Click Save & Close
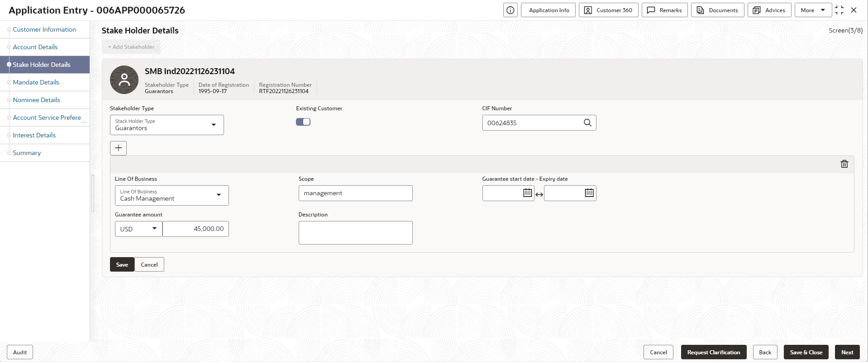The width and height of the screenshot is (868, 362). pyautogui.click(x=806, y=353)
